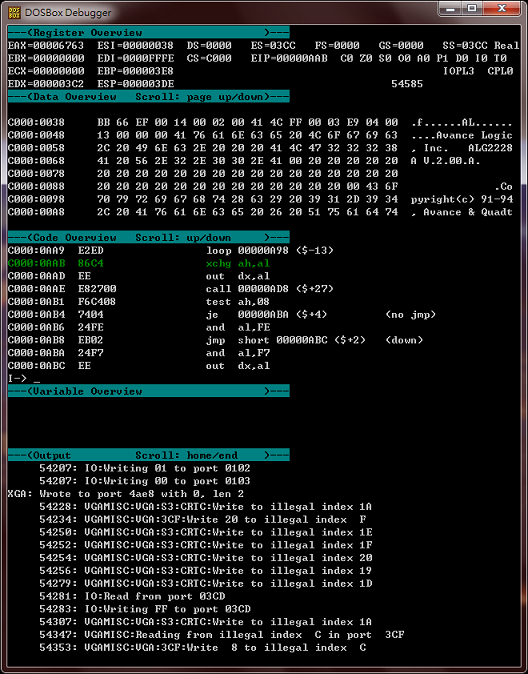Select the ECX=00000000 register value
This screenshot has width=528, height=674.
coord(46,71)
